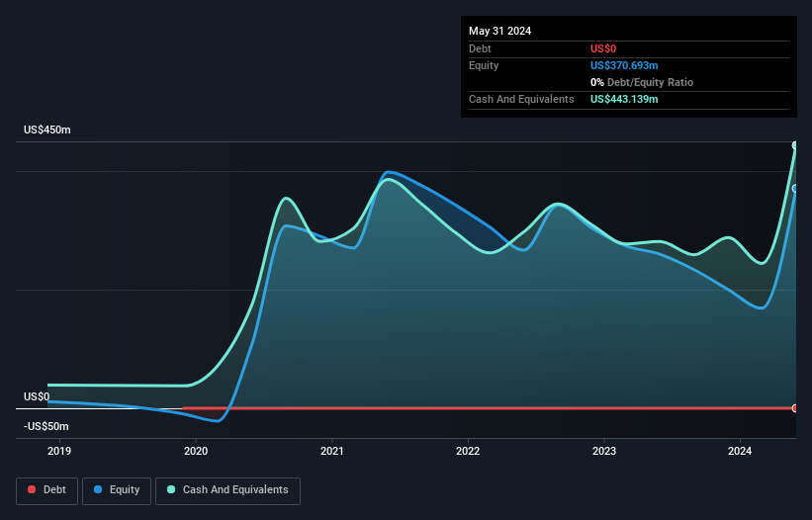The height and width of the screenshot is (520, 812).
Task: Click the US$443.139m cash value
Action: (624, 99)
